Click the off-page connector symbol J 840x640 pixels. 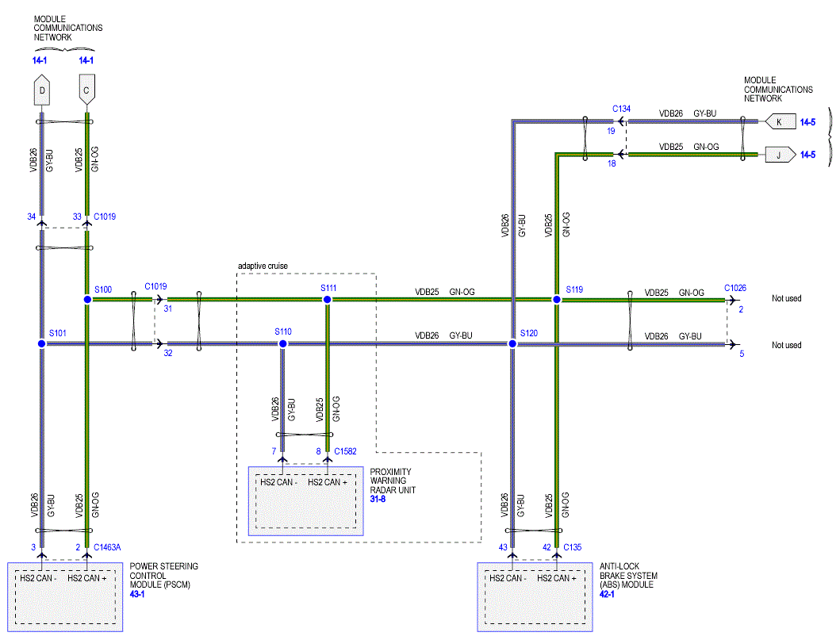pyautogui.click(x=778, y=155)
